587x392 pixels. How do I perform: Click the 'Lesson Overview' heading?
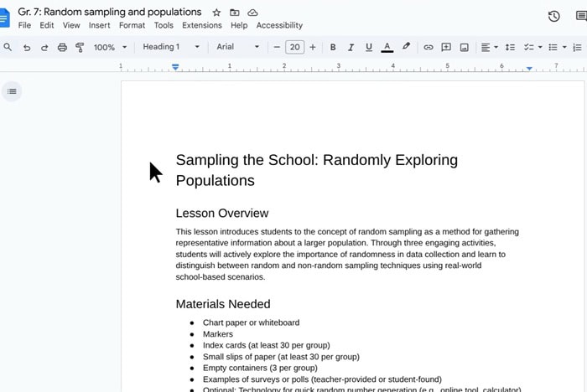point(222,214)
